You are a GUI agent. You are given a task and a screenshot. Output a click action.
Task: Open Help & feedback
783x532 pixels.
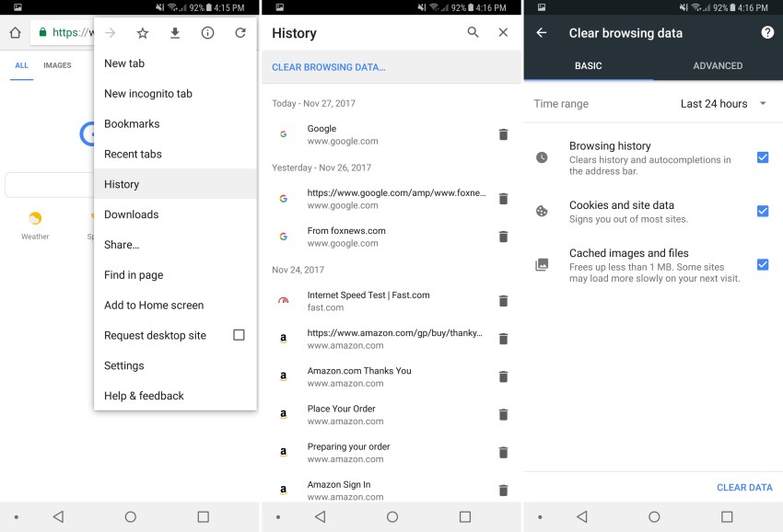[175, 396]
